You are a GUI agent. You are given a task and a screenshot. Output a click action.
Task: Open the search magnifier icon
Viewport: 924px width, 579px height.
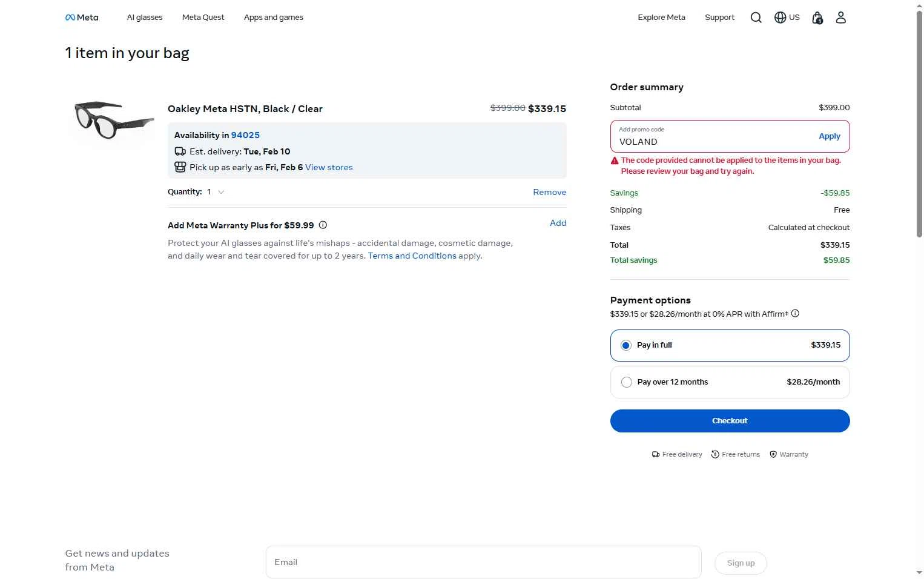tap(756, 18)
